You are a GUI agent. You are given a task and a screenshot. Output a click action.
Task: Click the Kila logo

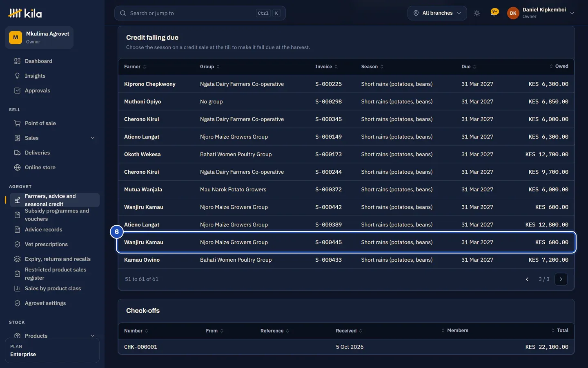click(25, 13)
